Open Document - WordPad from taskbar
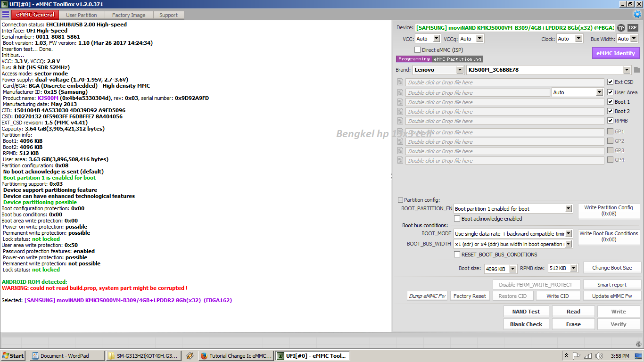Screen dimensions: 644x362 coord(66,356)
